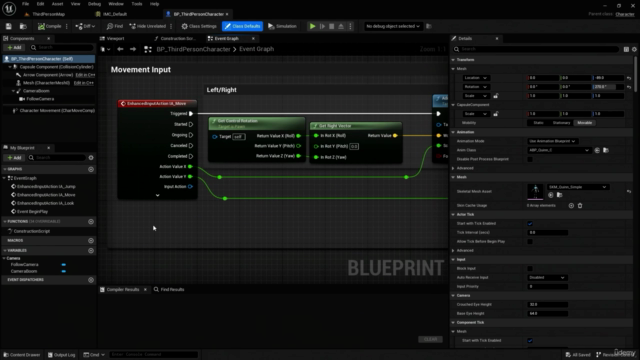Open EnhancedInputAction IA_Jump in graph list
Image resolution: width=640 pixels, height=360 pixels.
[46, 187]
